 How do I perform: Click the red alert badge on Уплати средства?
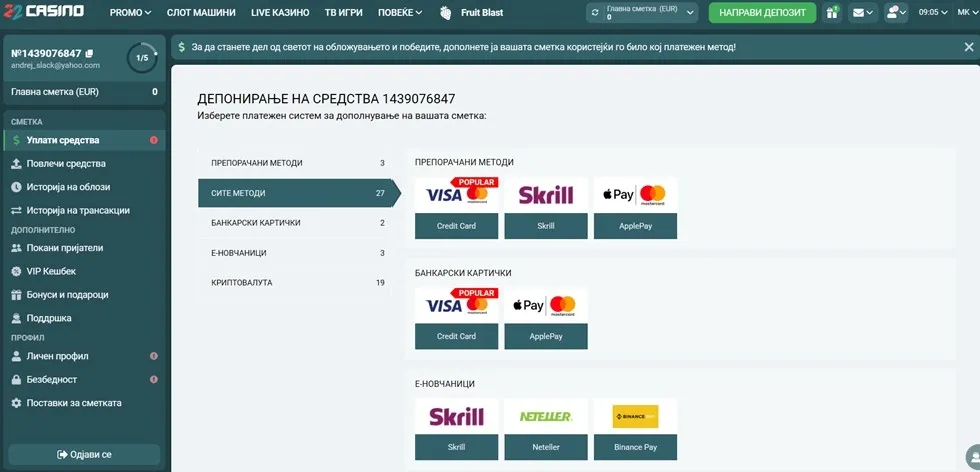[x=154, y=140]
